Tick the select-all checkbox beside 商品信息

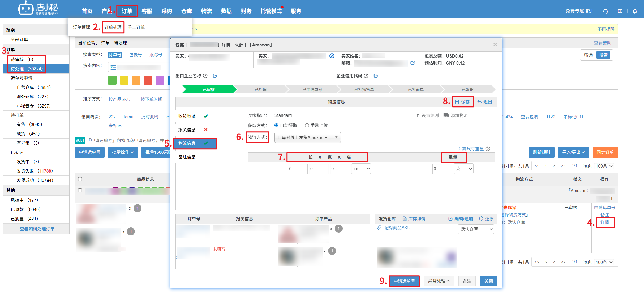80,179
